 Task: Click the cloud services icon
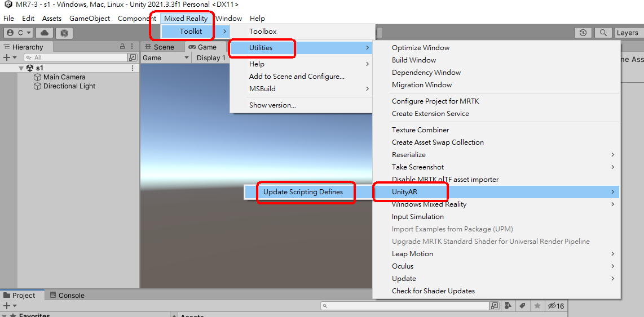click(45, 33)
